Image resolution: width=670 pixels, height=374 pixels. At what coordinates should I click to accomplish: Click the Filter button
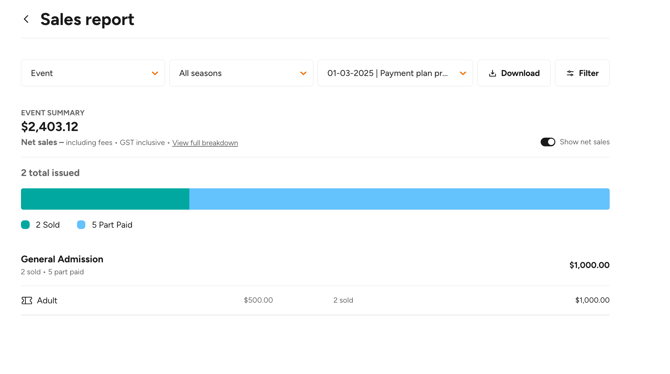point(582,73)
